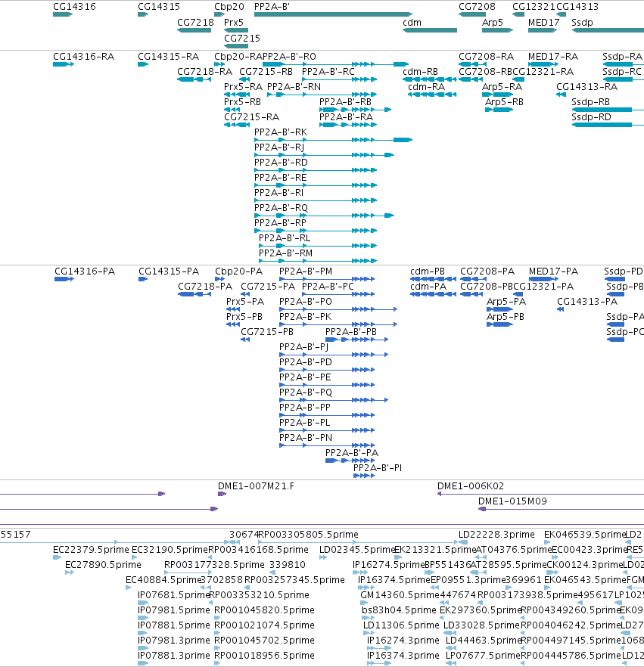
Task: Click transcript cdm-RA
Action: (x=432, y=95)
